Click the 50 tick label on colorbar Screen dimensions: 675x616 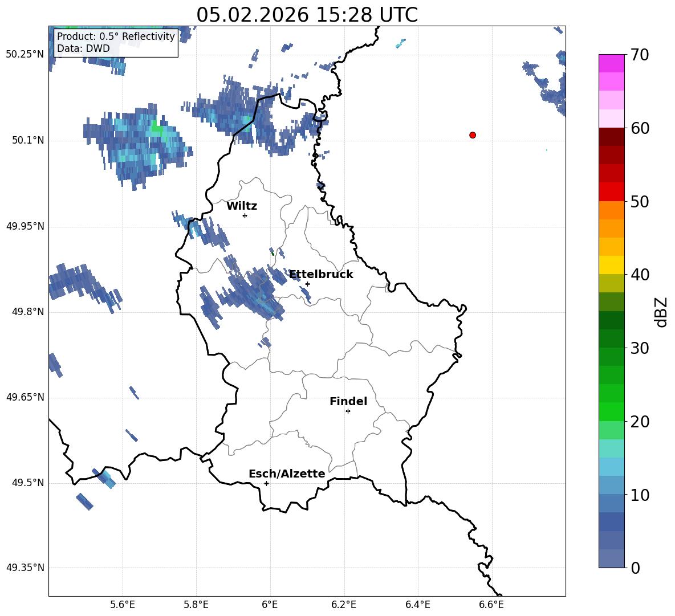(x=640, y=202)
